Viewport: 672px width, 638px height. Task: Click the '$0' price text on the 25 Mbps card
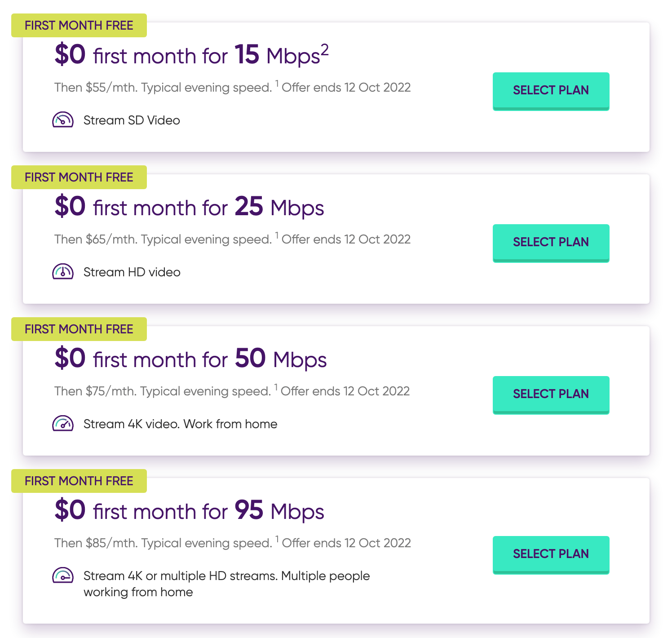pos(70,207)
